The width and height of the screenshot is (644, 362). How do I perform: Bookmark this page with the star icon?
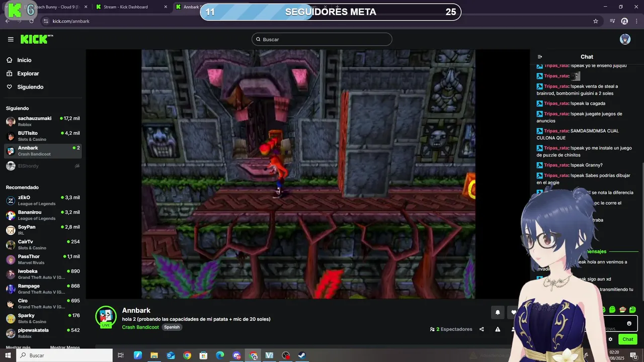pos(596,21)
